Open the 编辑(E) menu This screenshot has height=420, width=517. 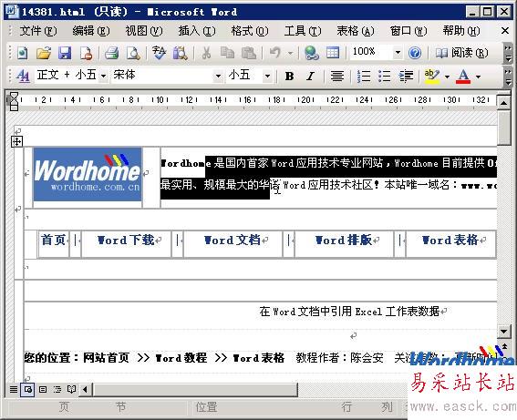[91, 31]
